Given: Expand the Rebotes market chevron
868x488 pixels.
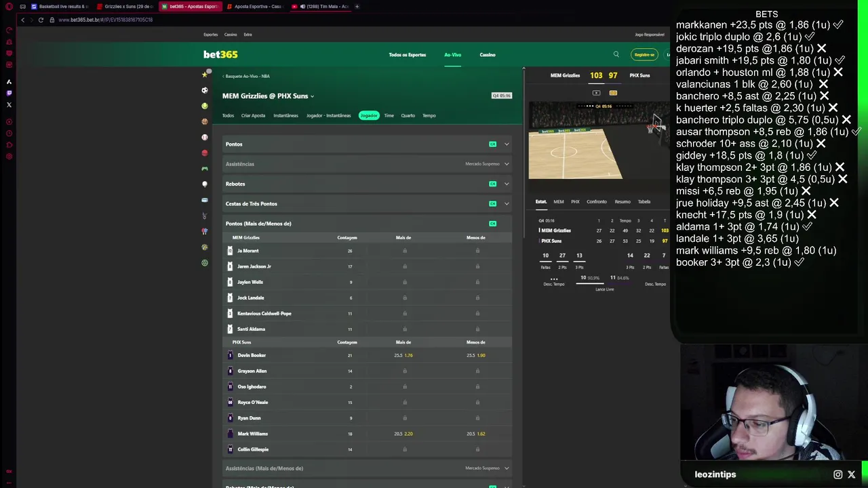Looking at the screenshot, I should click(507, 184).
